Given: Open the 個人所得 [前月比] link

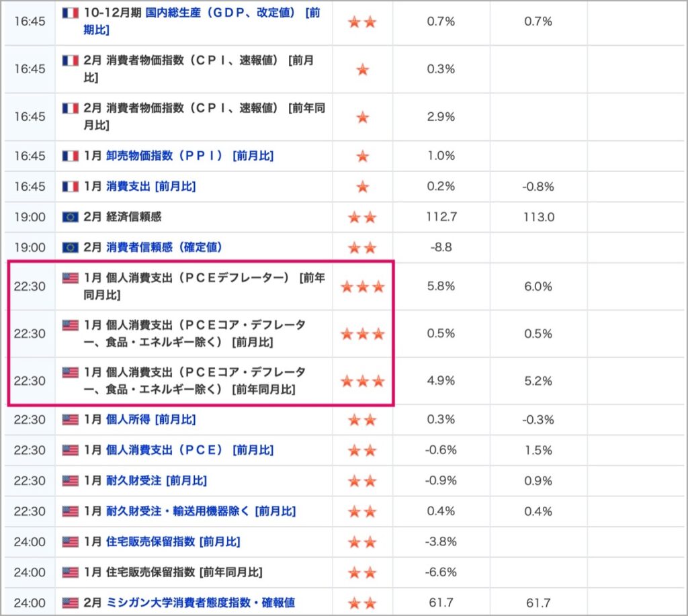Looking at the screenshot, I should (x=151, y=420).
